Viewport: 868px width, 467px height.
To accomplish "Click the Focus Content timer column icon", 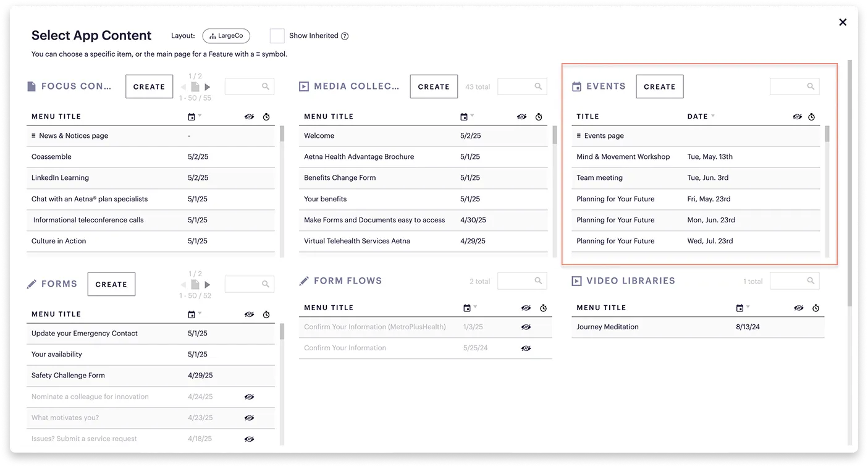I will pyautogui.click(x=266, y=117).
